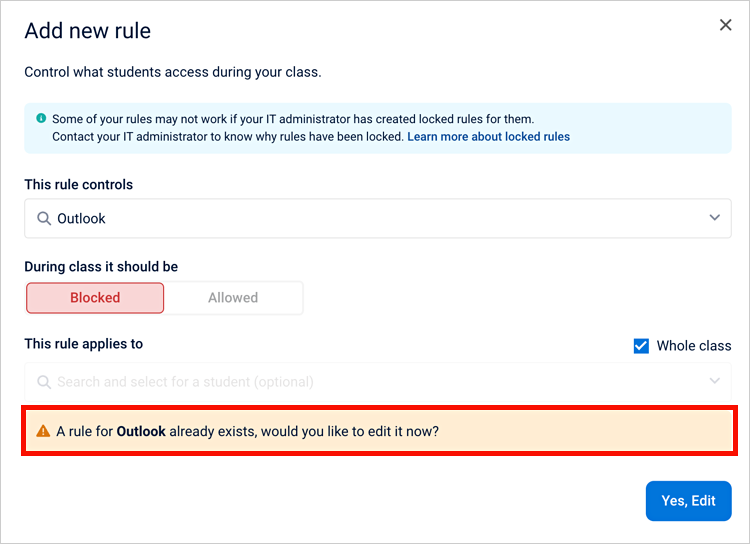Click the orange warning triangle icon
This screenshot has height=544, width=750.
pyautogui.click(x=43, y=431)
